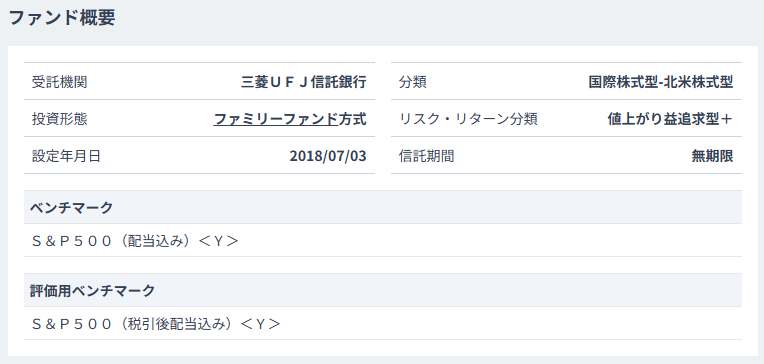Viewport: 764px width, 364px height.
Task: Select the 投資形態 row label
Action: click(x=59, y=119)
